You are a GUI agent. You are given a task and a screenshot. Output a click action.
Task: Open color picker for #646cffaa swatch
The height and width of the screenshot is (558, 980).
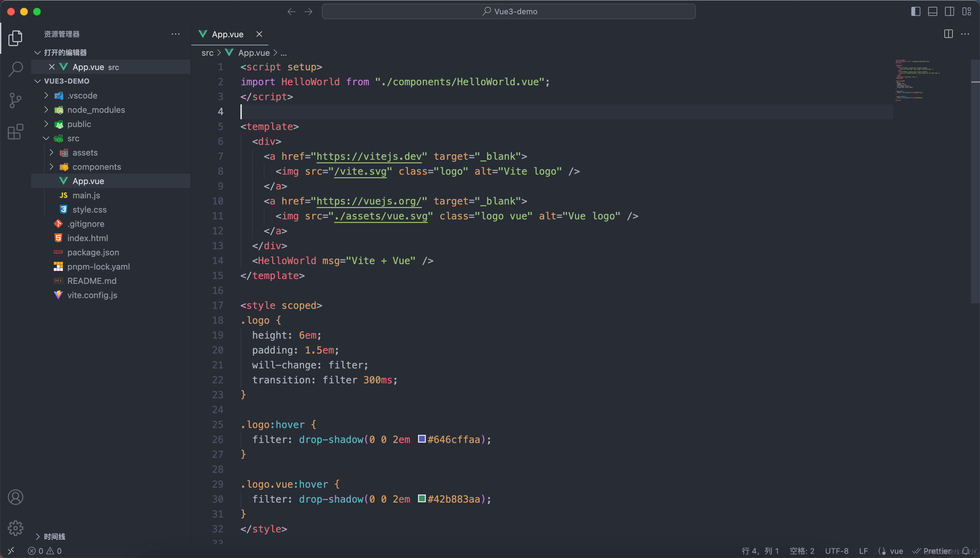pyautogui.click(x=422, y=439)
